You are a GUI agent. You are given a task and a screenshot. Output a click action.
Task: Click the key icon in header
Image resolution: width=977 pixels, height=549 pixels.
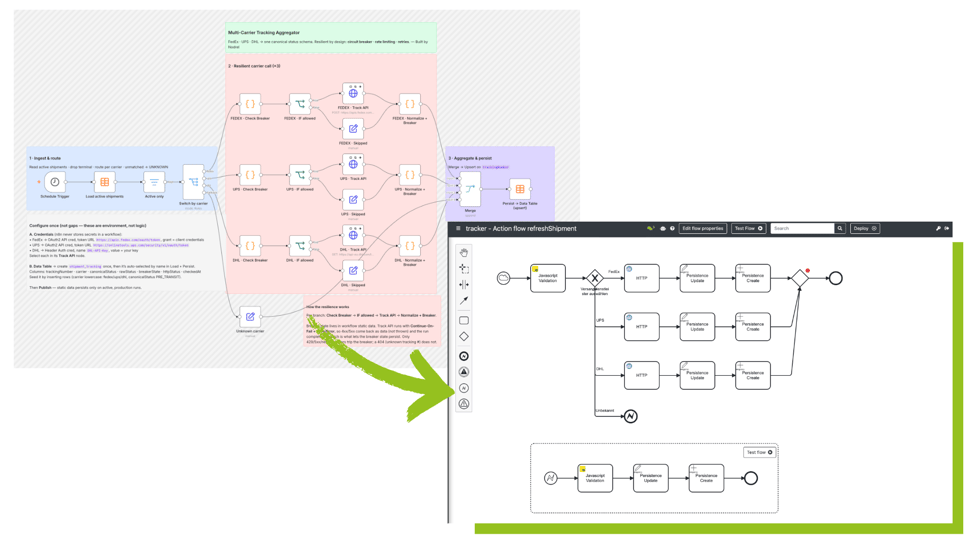point(938,229)
